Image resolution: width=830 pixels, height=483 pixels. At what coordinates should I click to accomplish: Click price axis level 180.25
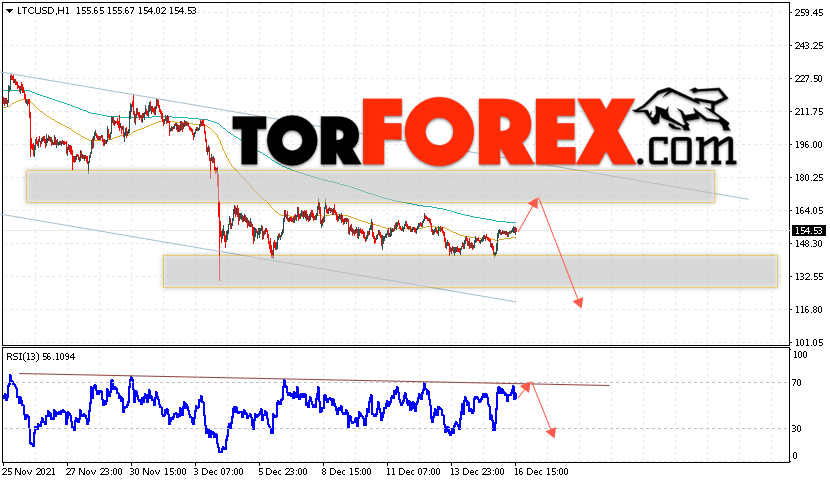click(808, 177)
